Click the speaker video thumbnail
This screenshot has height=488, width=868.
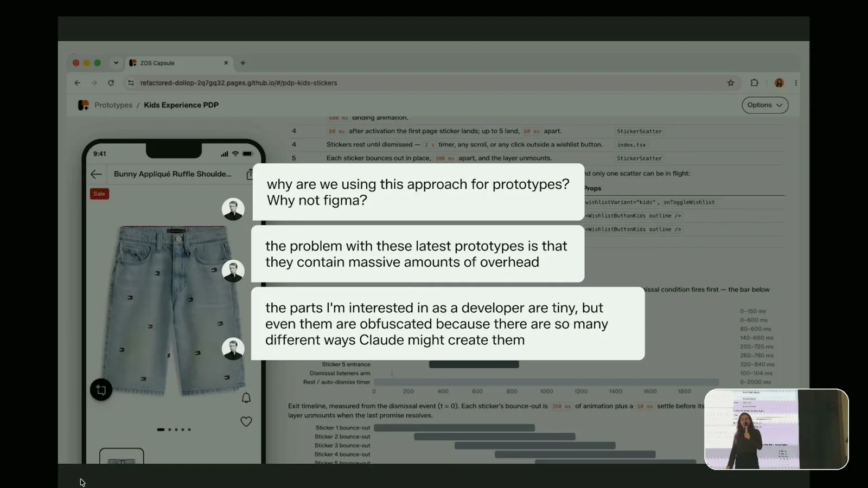[x=776, y=429]
